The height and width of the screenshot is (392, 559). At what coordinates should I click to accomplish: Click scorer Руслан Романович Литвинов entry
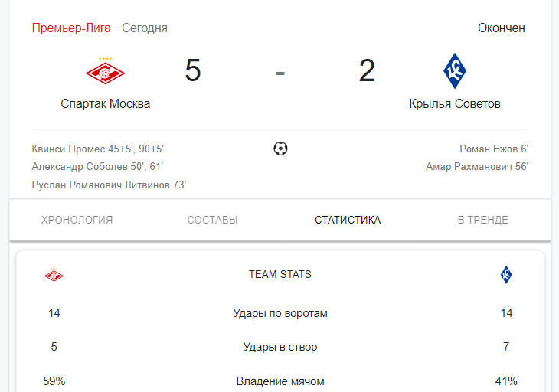tap(109, 185)
